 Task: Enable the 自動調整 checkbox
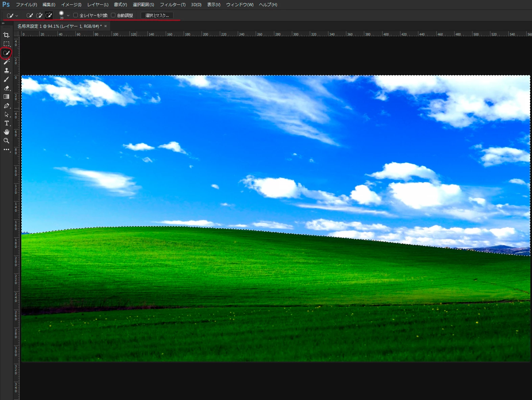113,15
